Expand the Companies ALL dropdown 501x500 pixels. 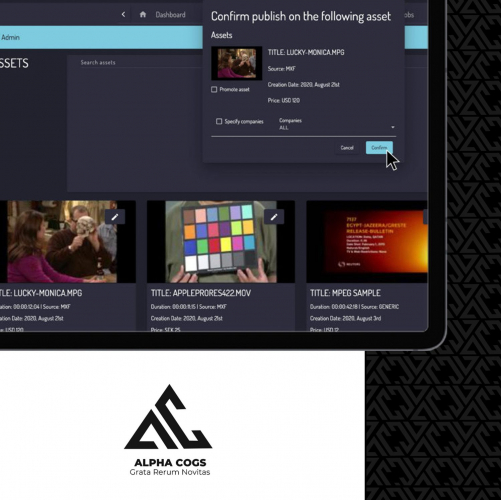click(337, 124)
